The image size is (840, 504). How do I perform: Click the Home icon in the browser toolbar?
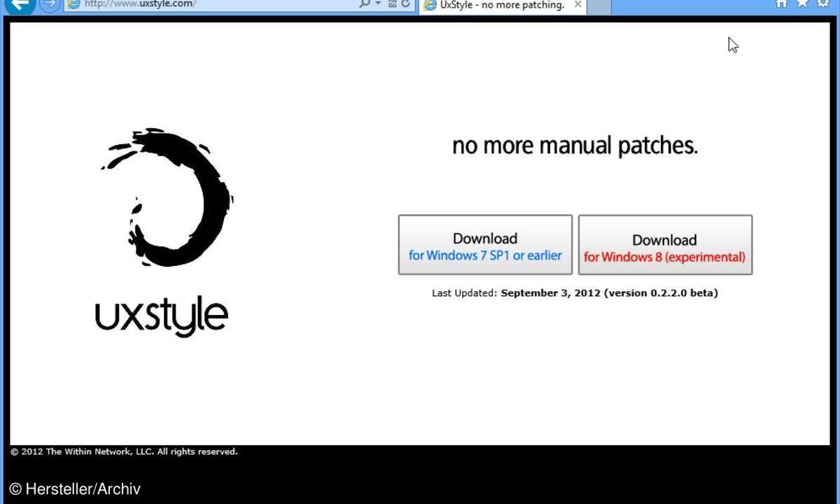[x=782, y=4]
